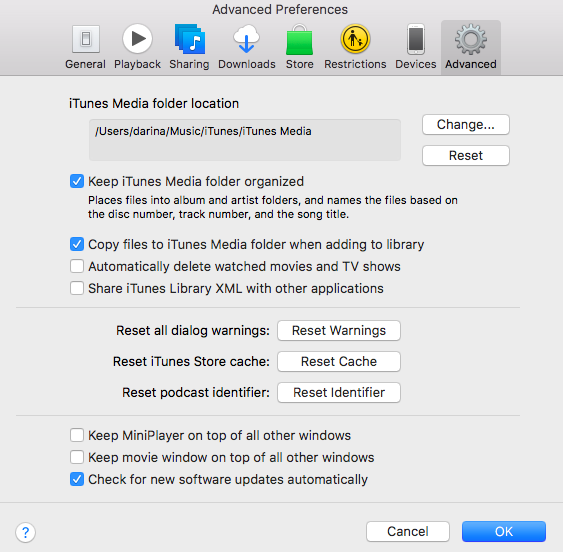Select the Downloads cloud icon

tap(246, 39)
